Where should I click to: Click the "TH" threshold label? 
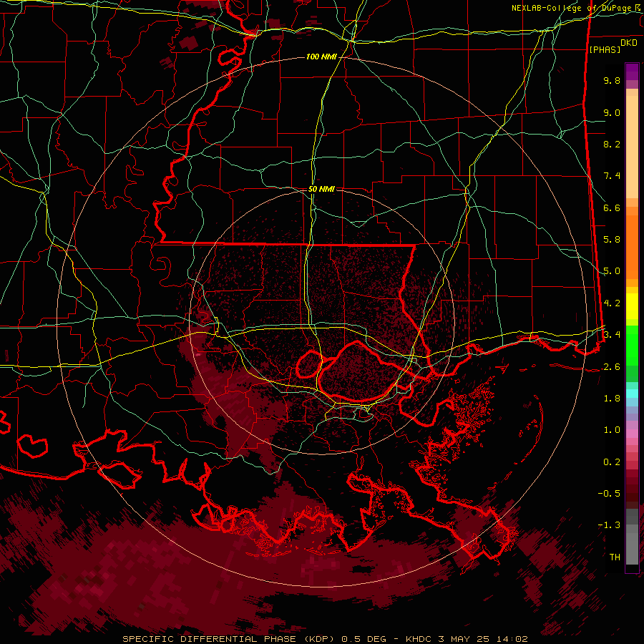(x=615, y=557)
